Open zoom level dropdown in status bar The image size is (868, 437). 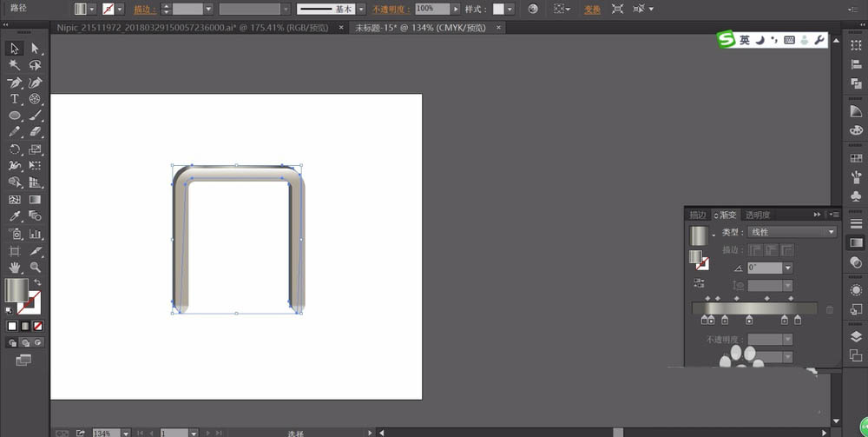pyautogui.click(x=126, y=433)
